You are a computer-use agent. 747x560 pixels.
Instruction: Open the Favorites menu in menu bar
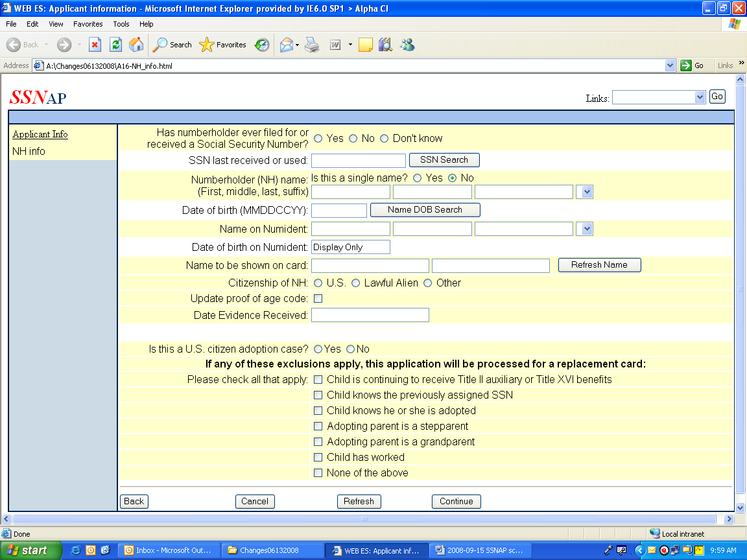[88, 24]
